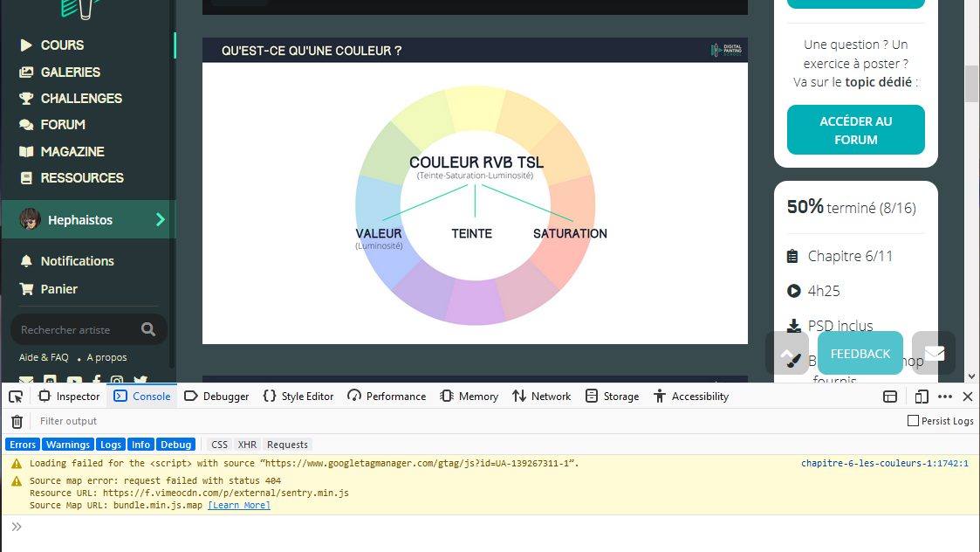The image size is (980, 552).
Task: Click the Instagram icon in the sidebar
Action: coord(117,379)
